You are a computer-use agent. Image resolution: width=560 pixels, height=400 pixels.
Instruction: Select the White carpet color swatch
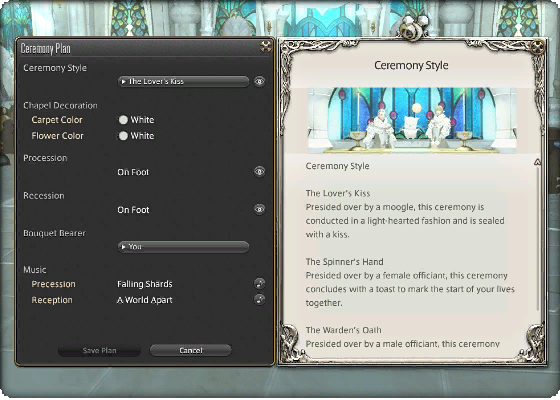coord(123,120)
